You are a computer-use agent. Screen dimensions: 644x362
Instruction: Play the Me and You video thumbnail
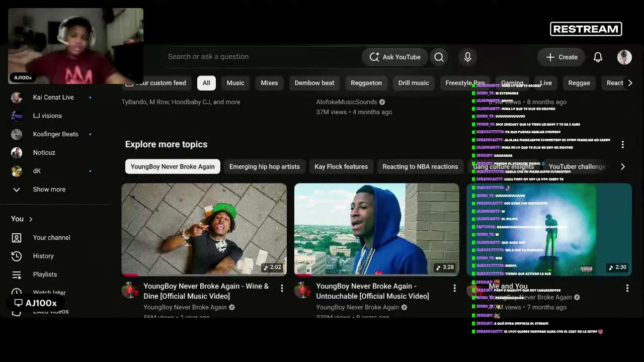(549, 230)
